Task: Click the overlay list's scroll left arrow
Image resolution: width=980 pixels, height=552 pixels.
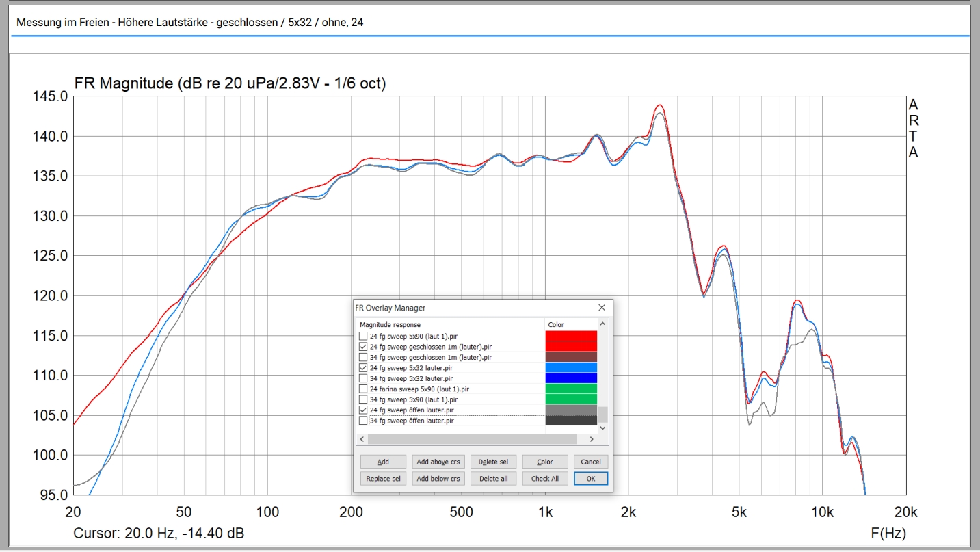Action: pyautogui.click(x=362, y=439)
